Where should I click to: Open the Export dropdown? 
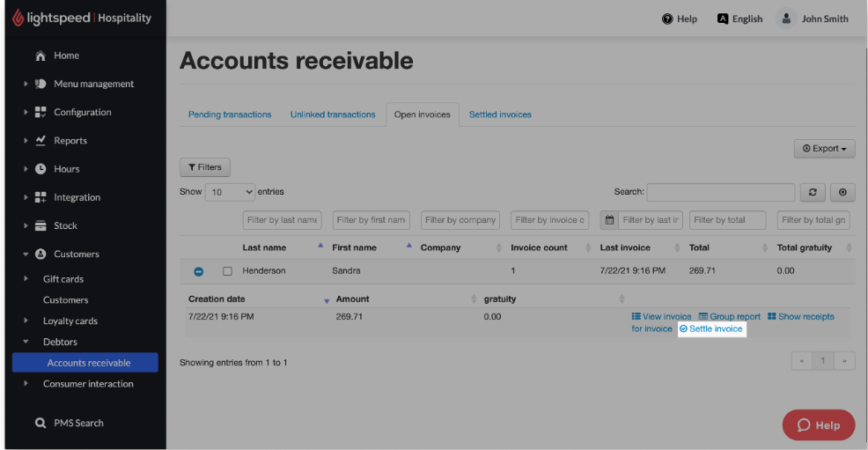coord(824,149)
